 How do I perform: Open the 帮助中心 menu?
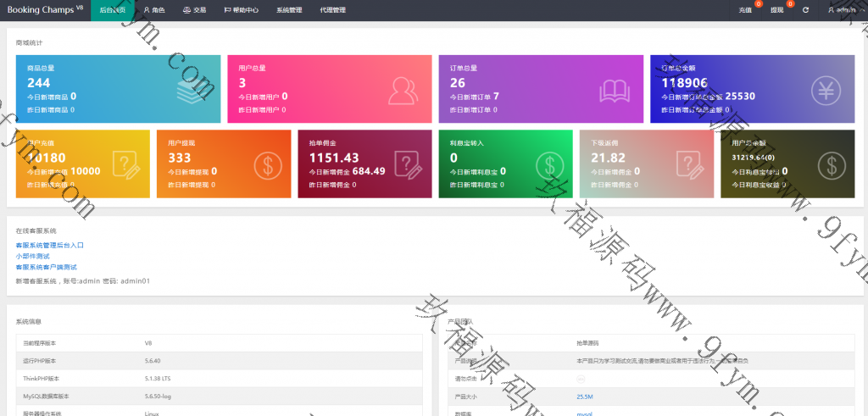click(242, 10)
